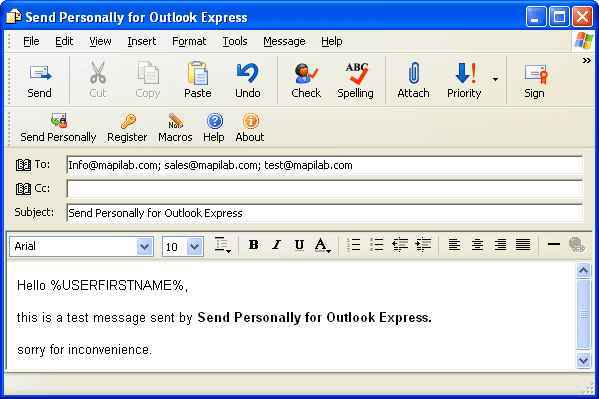Click the message body scroll-up arrow
This screenshot has height=399, width=599.
(583, 271)
